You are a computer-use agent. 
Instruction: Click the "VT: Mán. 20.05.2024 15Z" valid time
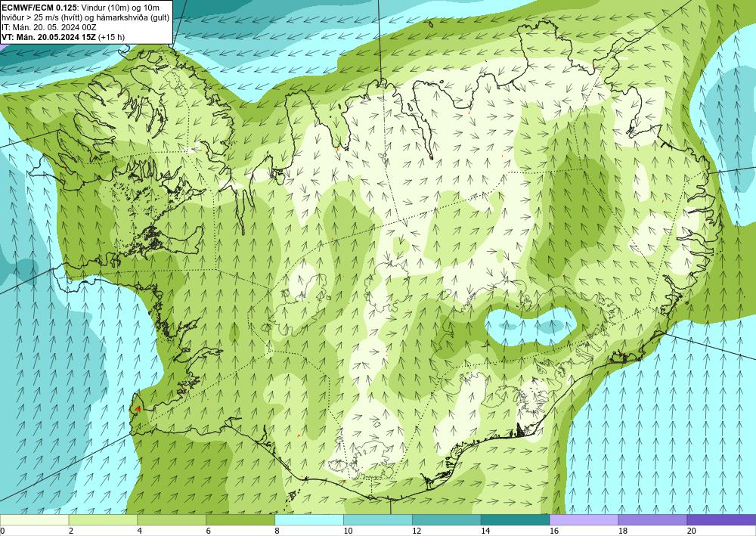coord(48,37)
